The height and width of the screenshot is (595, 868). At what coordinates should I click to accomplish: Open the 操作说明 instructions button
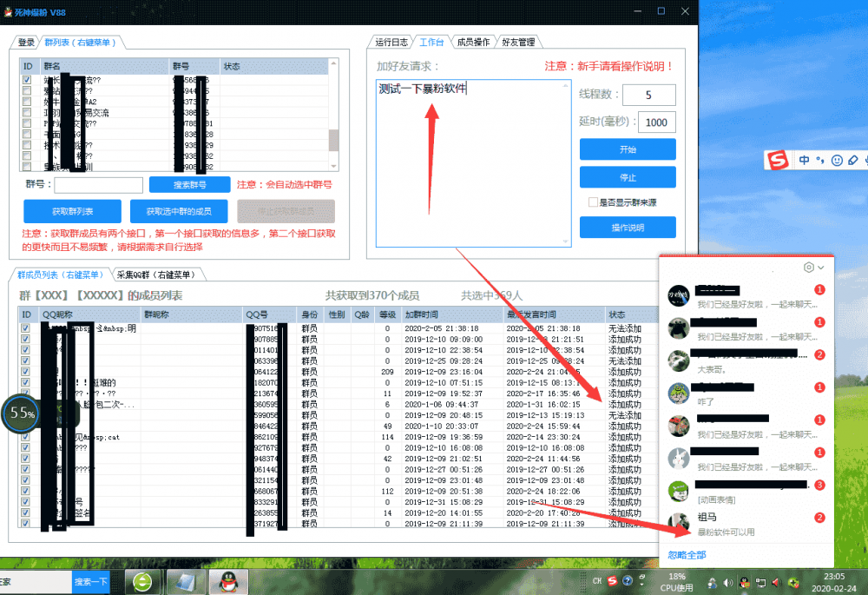628,227
